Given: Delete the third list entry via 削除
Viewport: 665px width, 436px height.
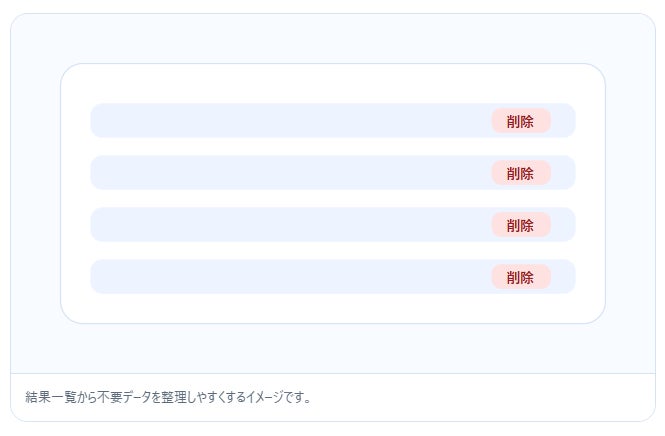Looking at the screenshot, I should (x=520, y=225).
